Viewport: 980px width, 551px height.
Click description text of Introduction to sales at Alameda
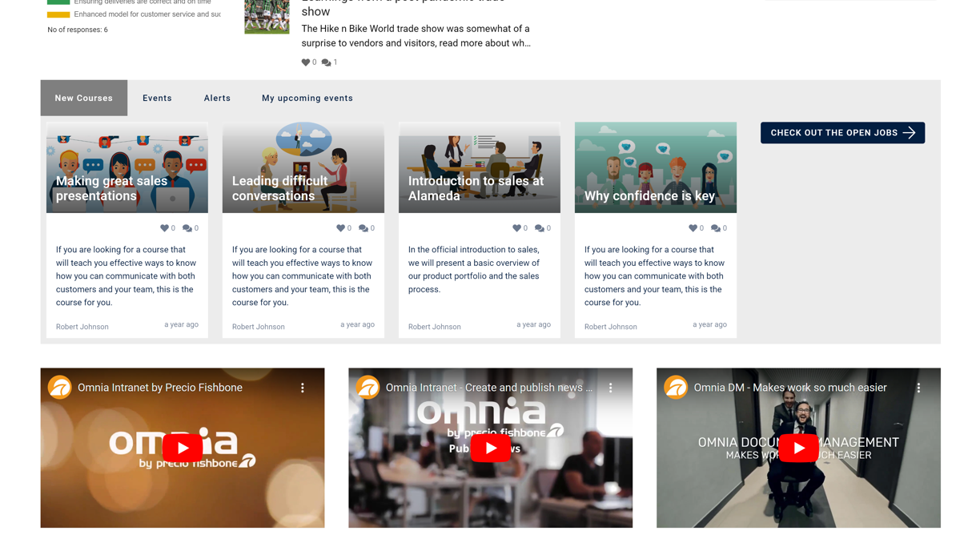[x=474, y=269]
